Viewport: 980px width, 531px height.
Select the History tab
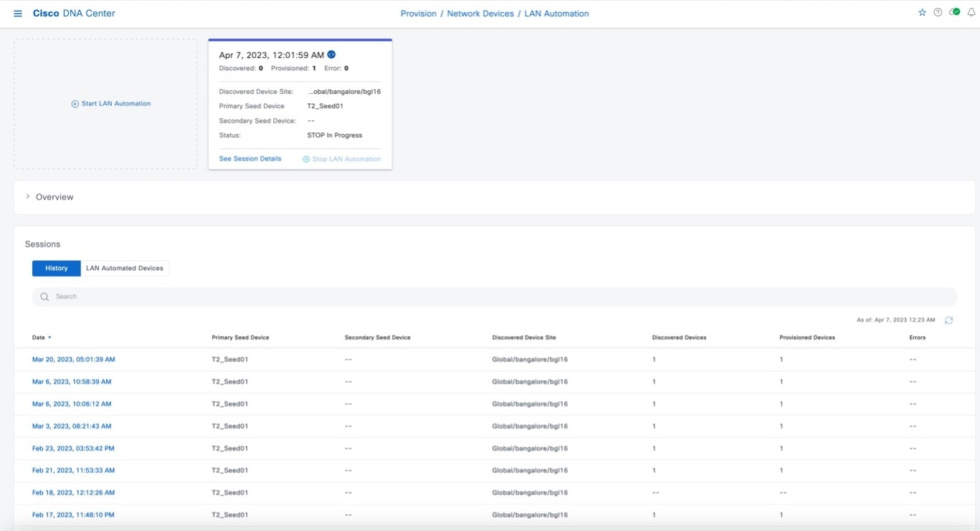click(57, 268)
